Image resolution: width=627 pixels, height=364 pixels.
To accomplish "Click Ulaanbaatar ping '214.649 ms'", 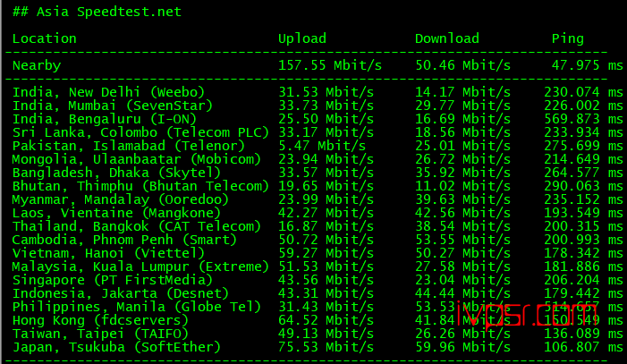I will tap(583, 159).
